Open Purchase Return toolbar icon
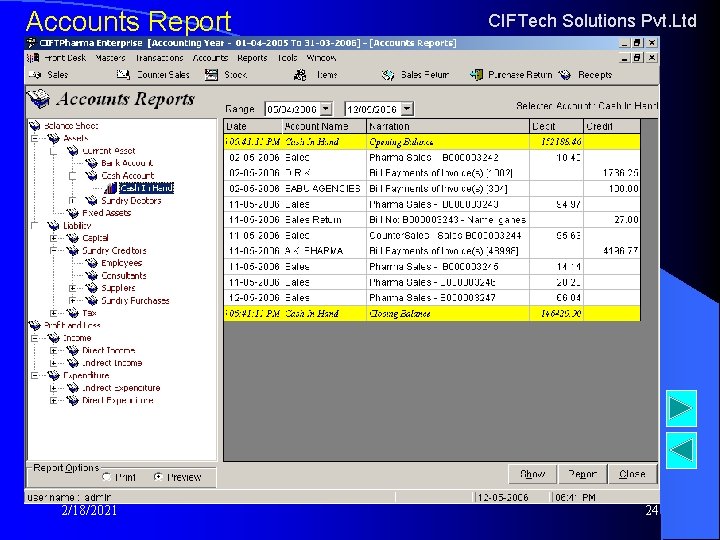Viewport: 720px width, 540px height. coord(477,74)
